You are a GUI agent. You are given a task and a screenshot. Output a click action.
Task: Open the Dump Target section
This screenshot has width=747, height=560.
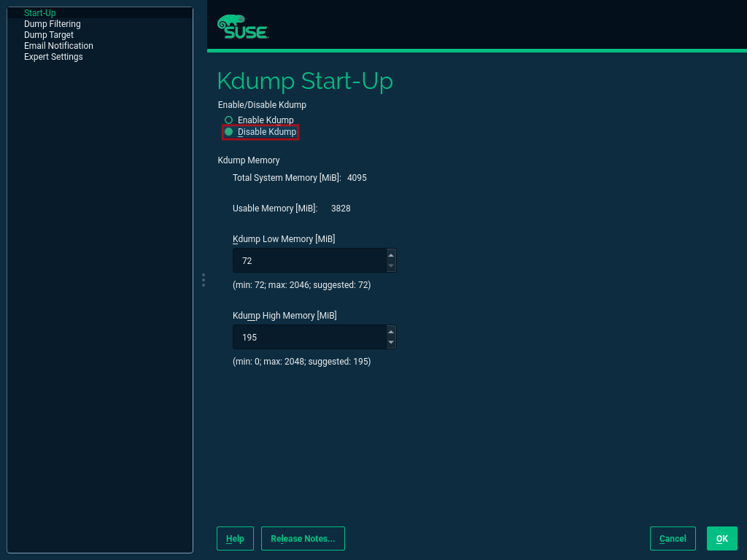tap(48, 35)
